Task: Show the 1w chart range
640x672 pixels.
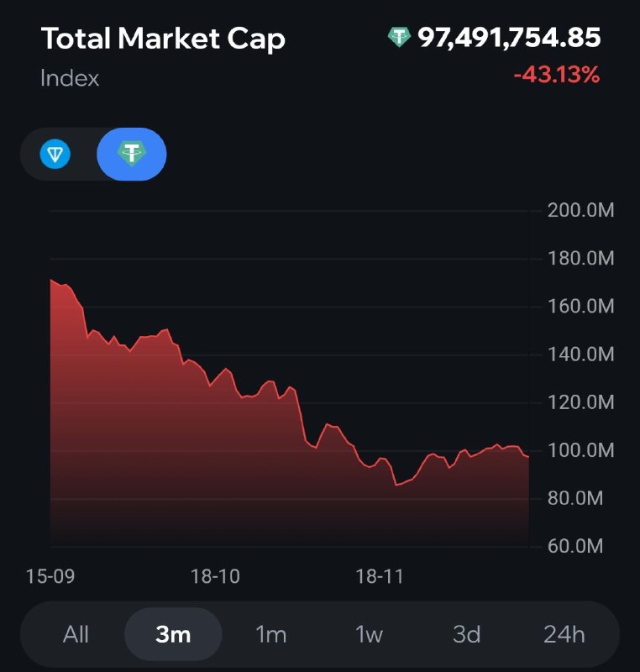Action: [x=368, y=634]
